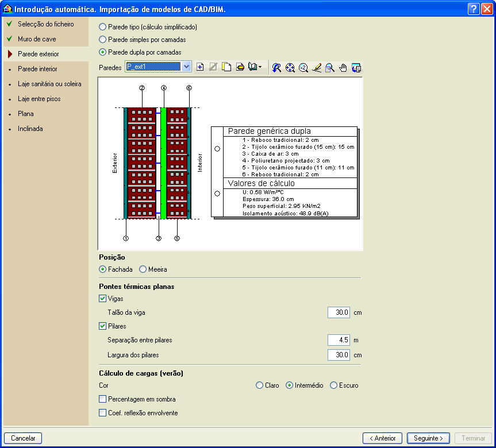Image resolution: width=496 pixels, height=448 pixels.
Task: Select Parede simples por camadas option
Action: pyautogui.click(x=103, y=40)
